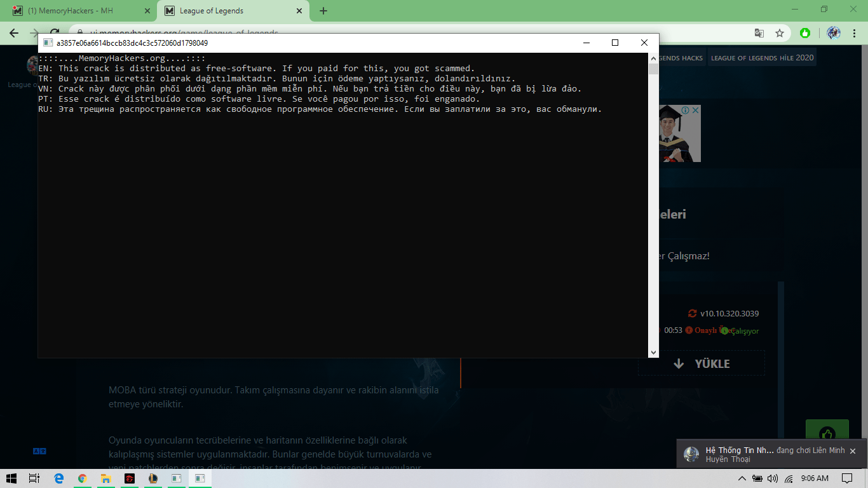Click the TR line starting with Bu yazılım
The image size is (868, 488).
coord(277,79)
